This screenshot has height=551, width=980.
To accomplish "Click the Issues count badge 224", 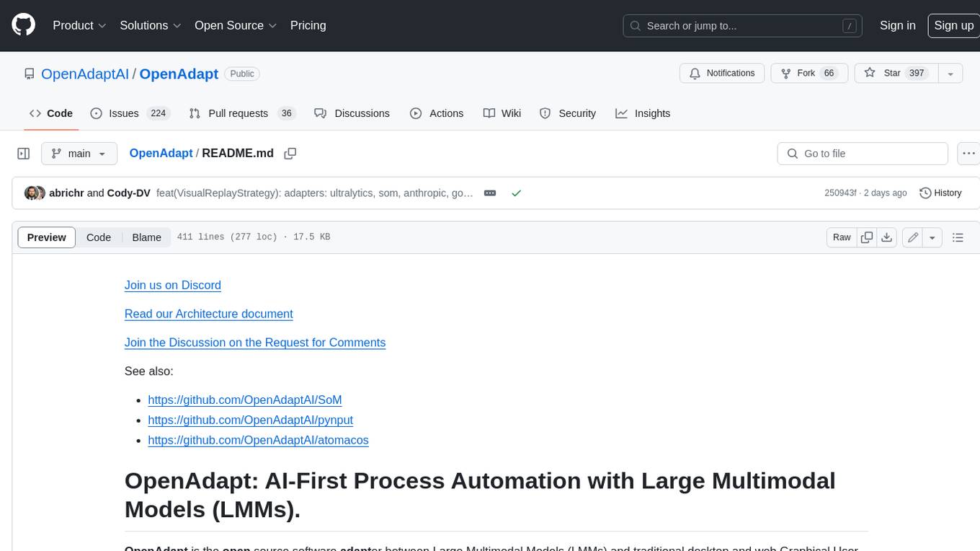I will (x=159, y=113).
